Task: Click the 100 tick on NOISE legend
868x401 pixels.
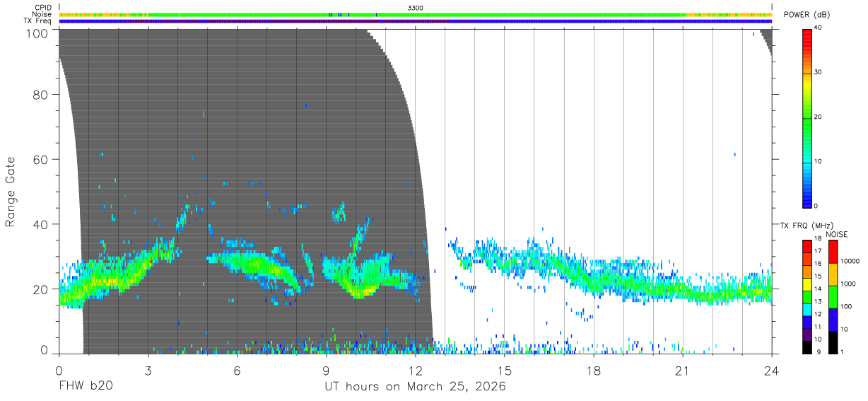Action: 847,306
